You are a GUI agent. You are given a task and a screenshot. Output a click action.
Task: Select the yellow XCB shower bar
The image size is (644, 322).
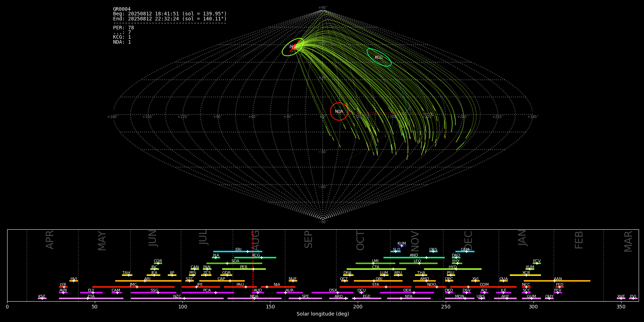point(525,275)
